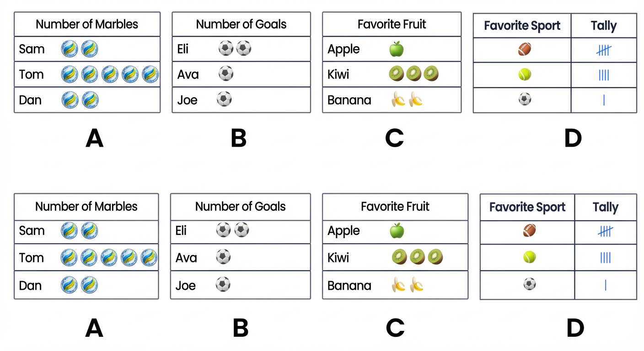Click Joe's soccer ball in the lower goals chart
The height and width of the screenshot is (351, 644).
[223, 285]
